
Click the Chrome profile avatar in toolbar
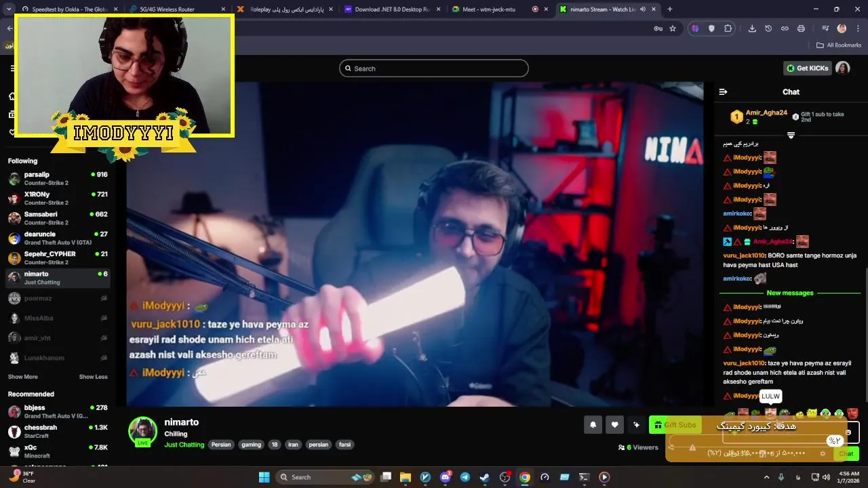842,28
